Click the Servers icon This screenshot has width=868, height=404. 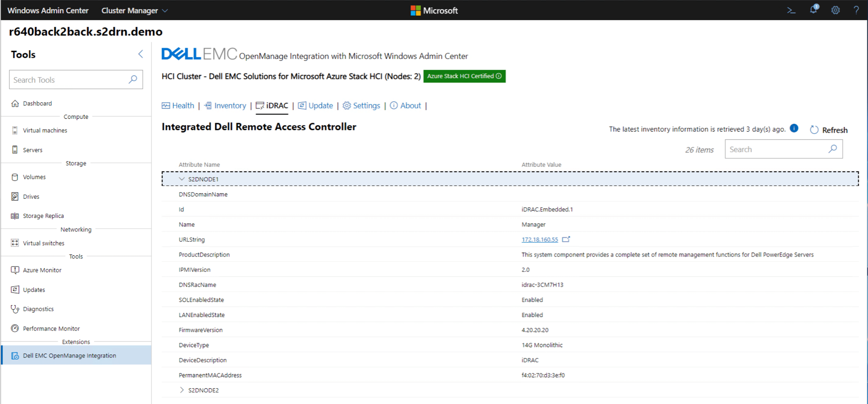point(15,150)
